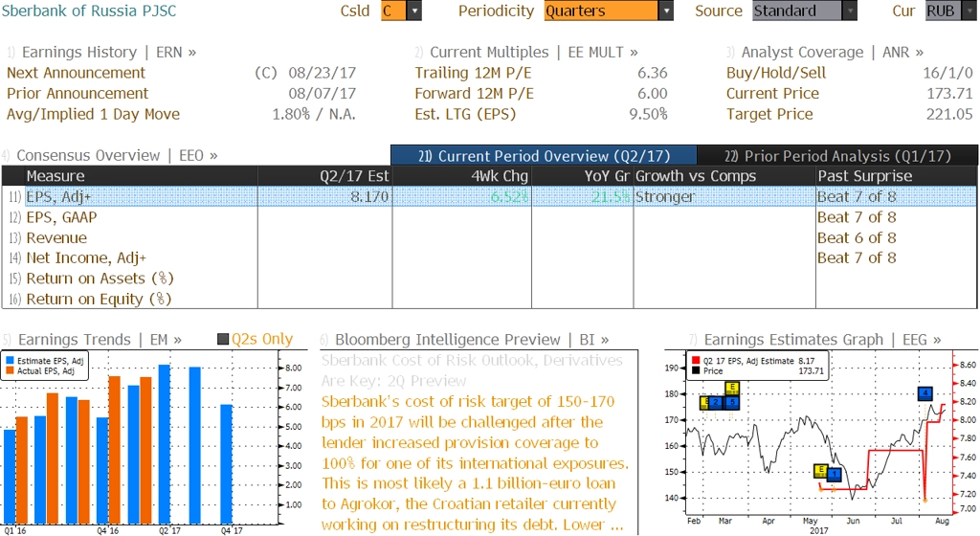Click red Q2 17 EPS Estimate legend swatch
The height and width of the screenshot is (536, 980).
pos(697,361)
